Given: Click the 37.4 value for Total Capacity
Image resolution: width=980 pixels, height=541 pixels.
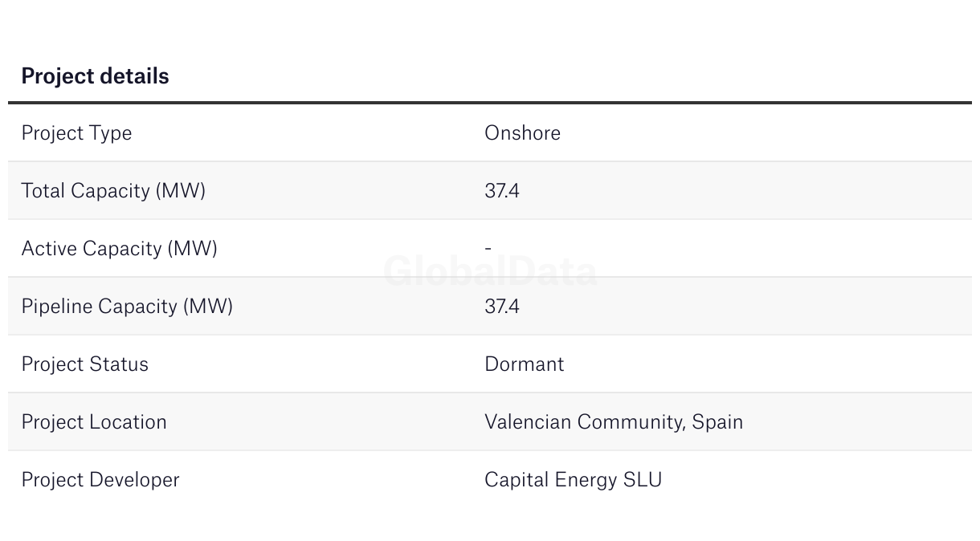Looking at the screenshot, I should (501, 191).
